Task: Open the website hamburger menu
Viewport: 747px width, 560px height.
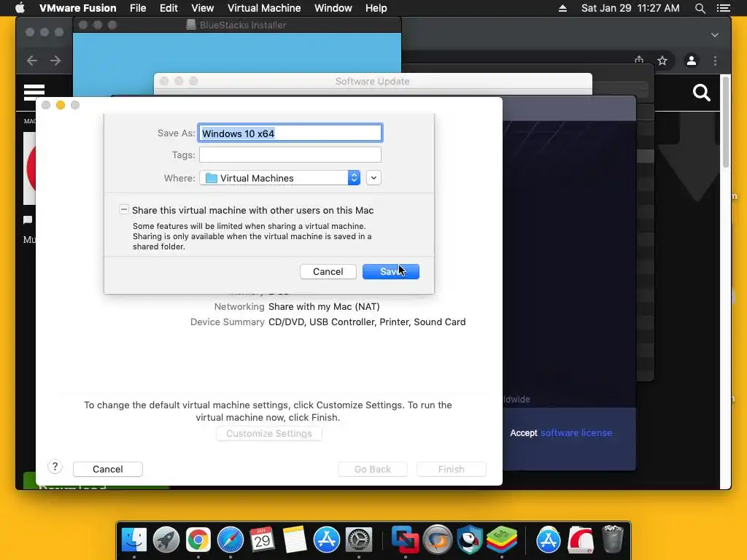Action: 34,92
